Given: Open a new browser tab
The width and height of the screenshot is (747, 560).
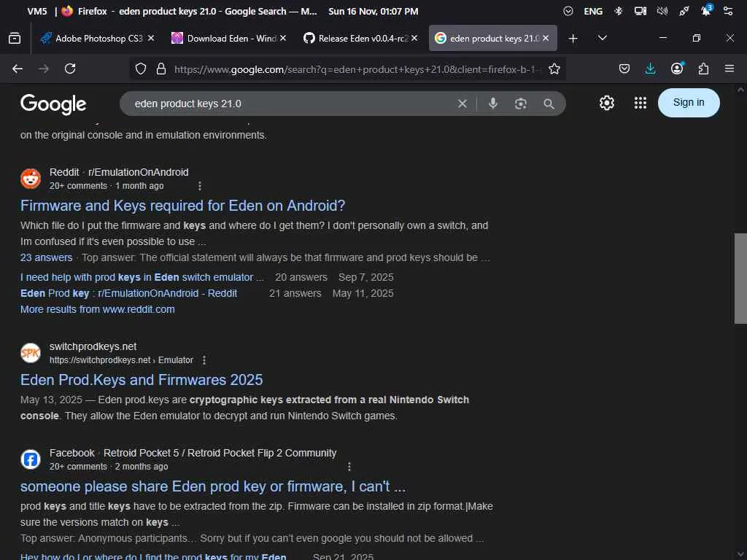Looking at the screenshot, I should click(573, 38).
